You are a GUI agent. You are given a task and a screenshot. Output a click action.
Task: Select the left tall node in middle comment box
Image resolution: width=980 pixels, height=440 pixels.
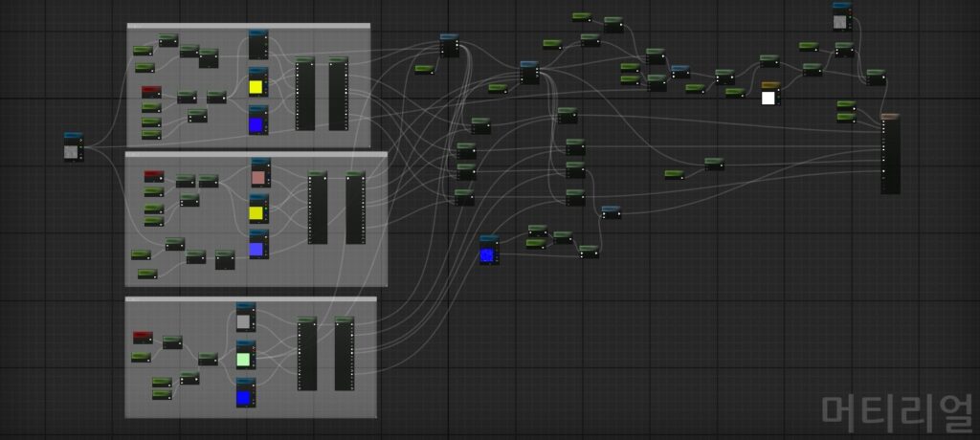pyautogui.click(x=318, y=208)
